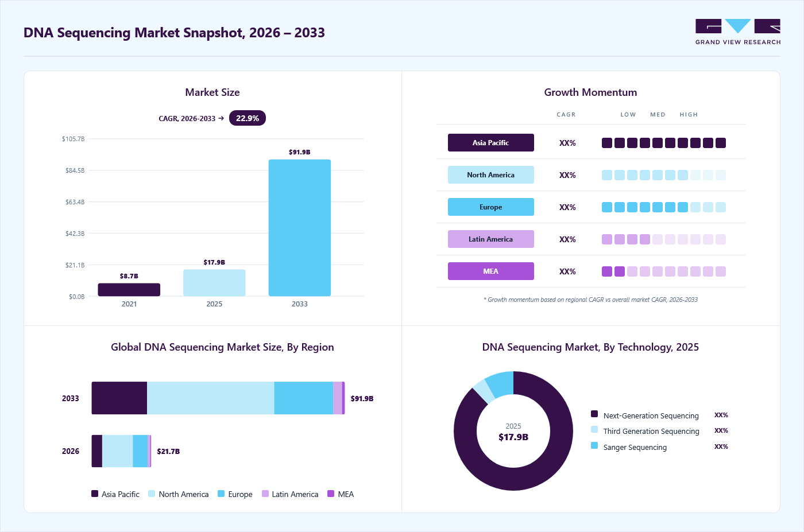Click the Third Generation donut segment
Viewport: 804px width, 532px height.
(484, 391)
